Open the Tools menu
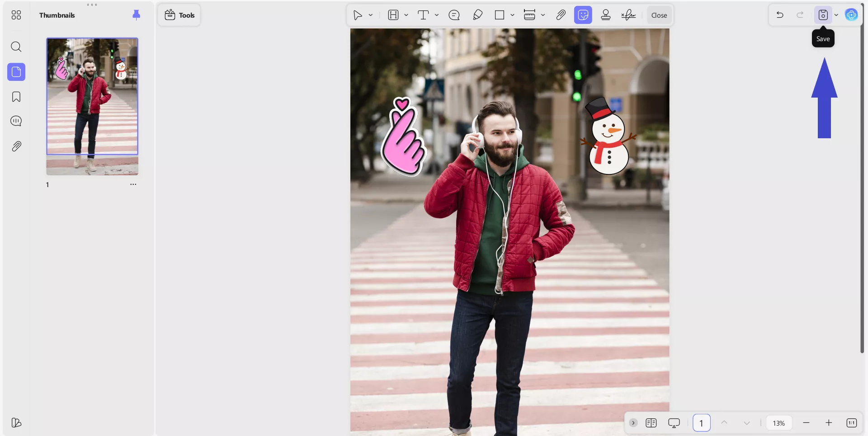This screenshot has width=868, height=436. (x=179, y=15)
